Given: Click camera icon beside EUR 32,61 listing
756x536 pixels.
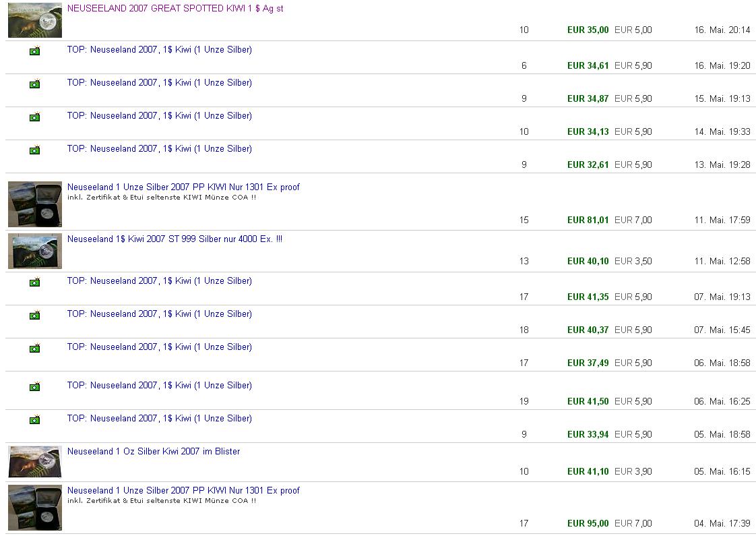Looking at the screenshot, I should (34, 150).
